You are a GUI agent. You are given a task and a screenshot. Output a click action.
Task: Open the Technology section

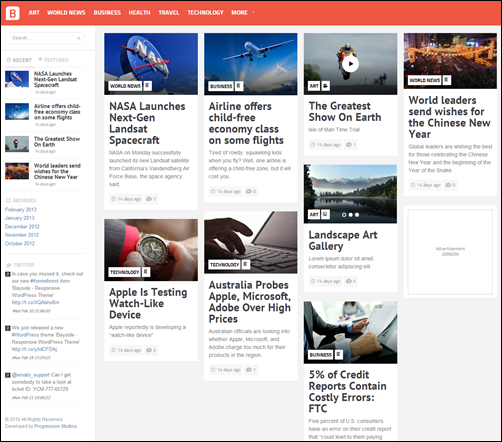pyautogui.click(x=205, y=13)
